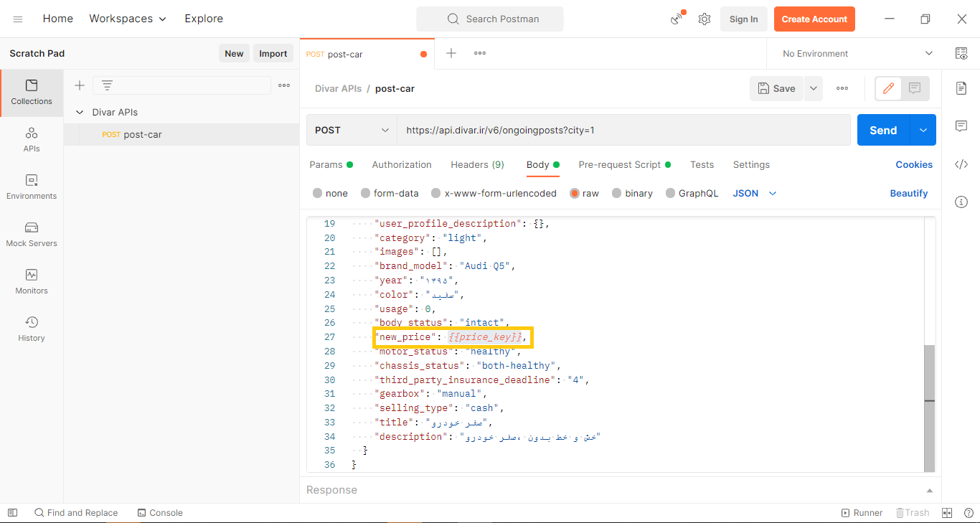Switch to edit (pencil) mode
This screenshot has height=523, width=980.
coord(888,88)
